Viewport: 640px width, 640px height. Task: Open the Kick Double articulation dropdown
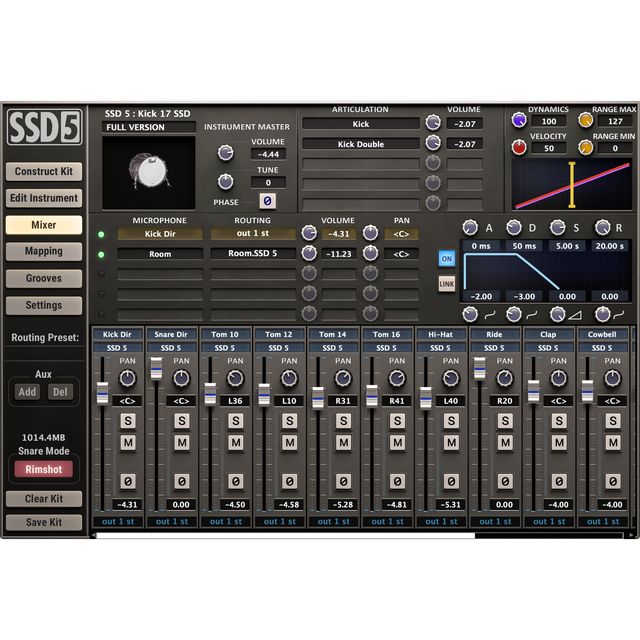click(361, 144)
